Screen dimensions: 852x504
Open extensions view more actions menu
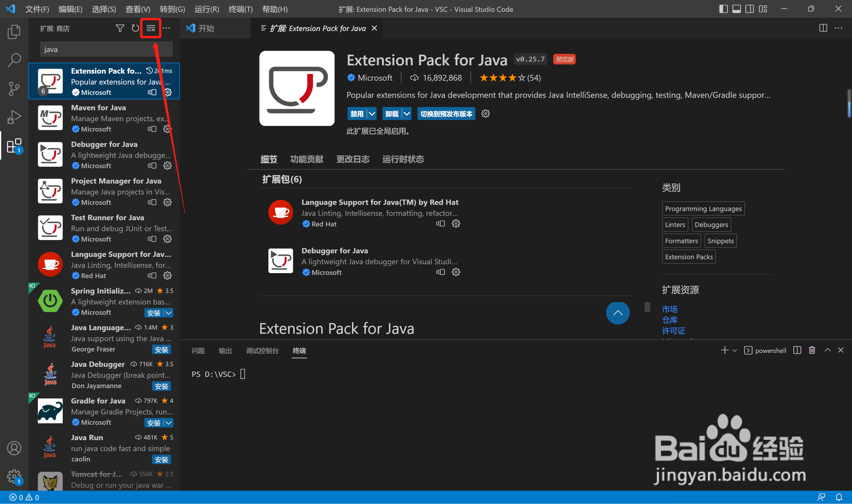coord(166,28)
